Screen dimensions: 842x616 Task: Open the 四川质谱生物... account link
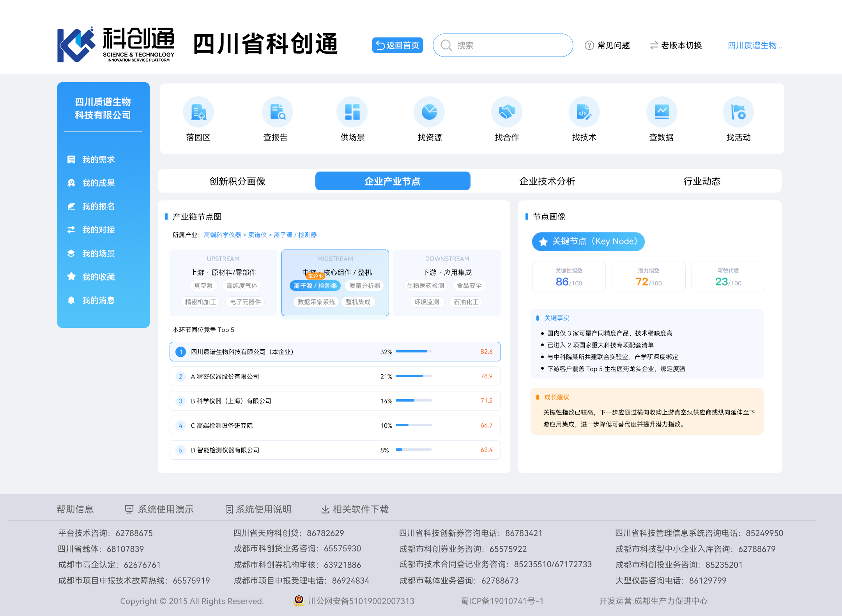pyautogui.click(x=755, y=45)
